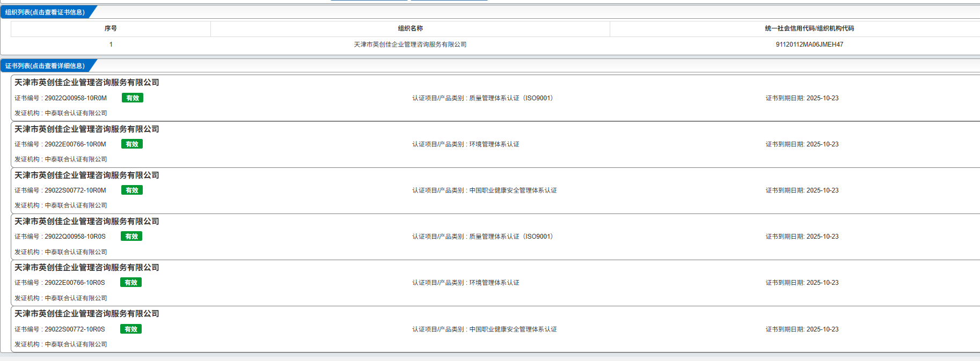Click the 统一社会信用代码/组织机构代码 column header
The image size is (980, 361).
pyautogui.click(x=809, y=28)
